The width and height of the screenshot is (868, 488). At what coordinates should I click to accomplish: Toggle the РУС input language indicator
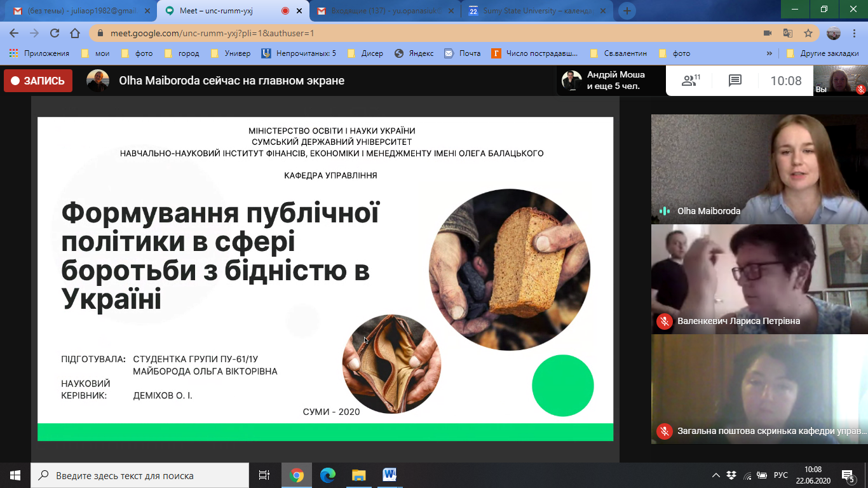pos(781,475)
